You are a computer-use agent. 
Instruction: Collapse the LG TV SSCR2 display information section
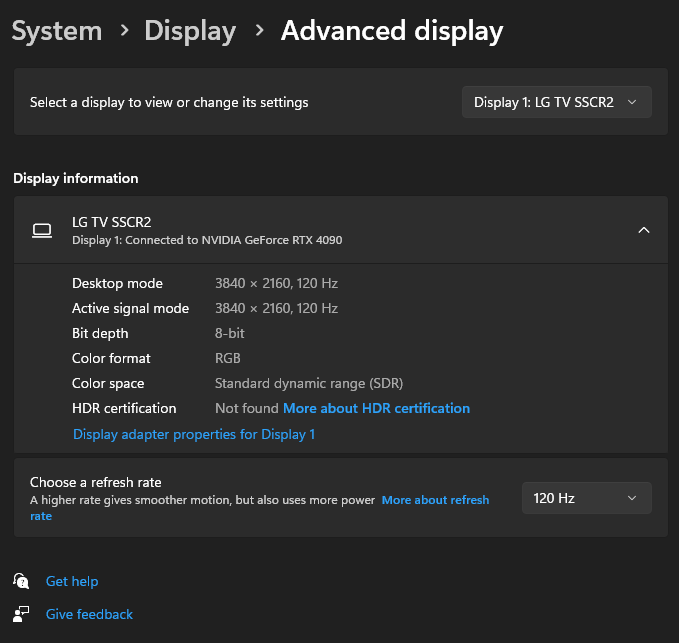click(643, 230)
